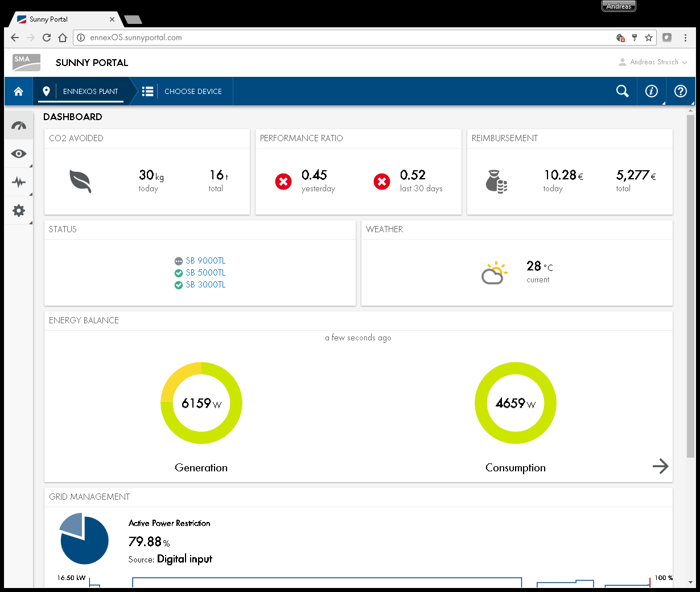Open the Andreas Strusch account menu
Screen dimensions: 700x592
click(x=653, y=62)
